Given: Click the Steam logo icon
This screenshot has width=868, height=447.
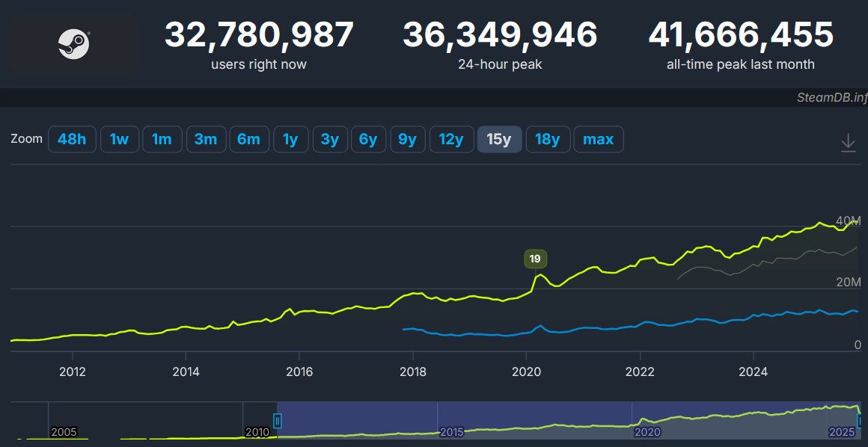Looking at the screenshot, I should [73, 44].
